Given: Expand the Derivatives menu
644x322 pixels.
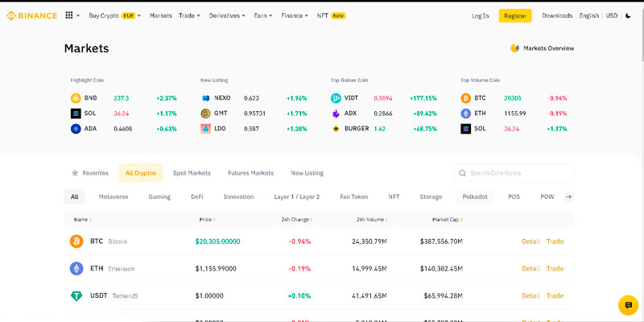Looking at the screenshot, I should click(227, 15).
